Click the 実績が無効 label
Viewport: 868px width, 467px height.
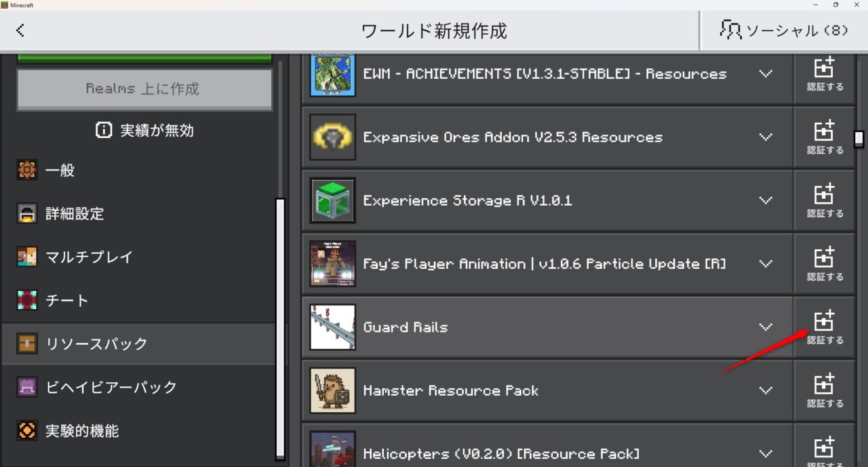click(x=157, y=130)
